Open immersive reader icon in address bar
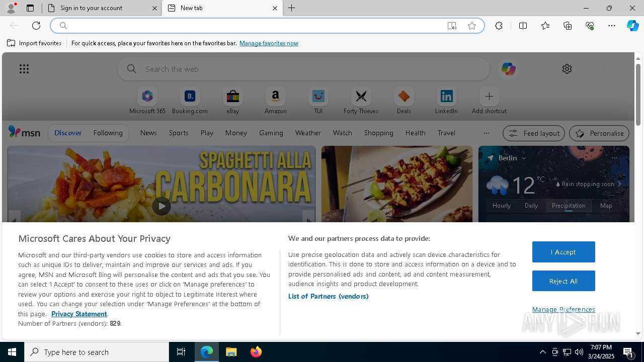 (x=452, y=26)
